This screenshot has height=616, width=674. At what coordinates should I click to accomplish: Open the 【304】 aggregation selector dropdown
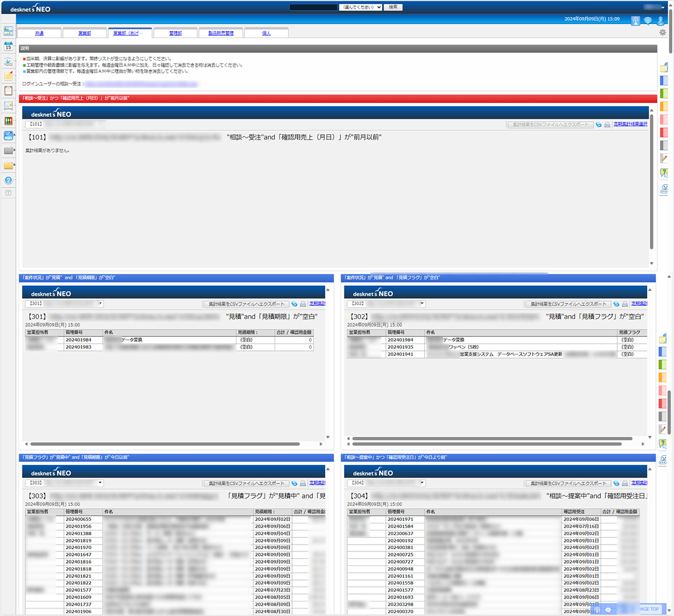(x=386, y=483)
